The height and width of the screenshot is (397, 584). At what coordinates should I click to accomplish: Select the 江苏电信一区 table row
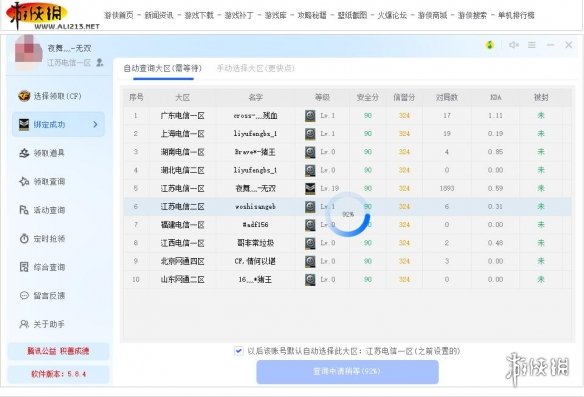pos(347,188)
